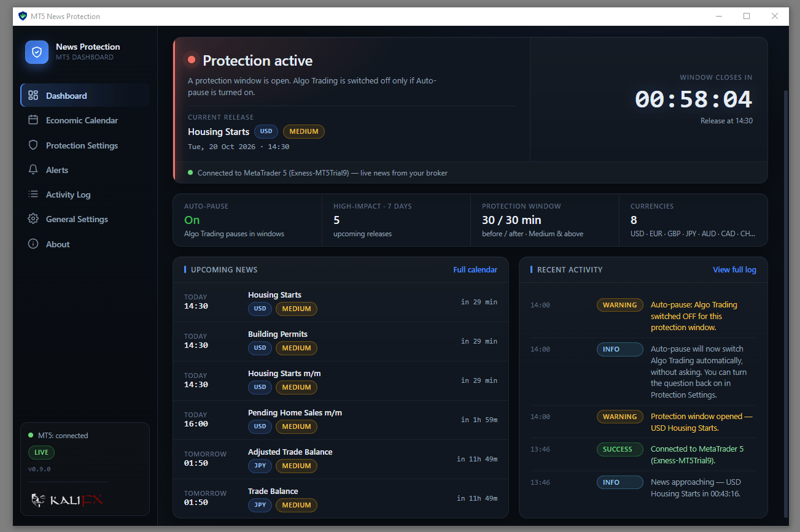
Task: Click the 00:58:04 countdown timer
Action: pos(693,99)
